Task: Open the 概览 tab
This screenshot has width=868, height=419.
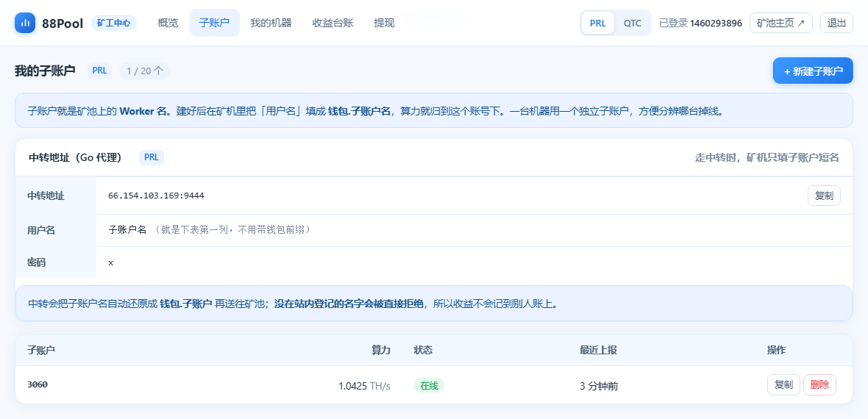Action: (168, 23)
